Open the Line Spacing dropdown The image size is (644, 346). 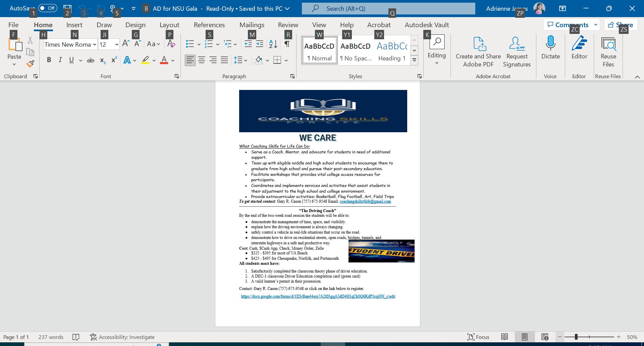tap(240, 60)
